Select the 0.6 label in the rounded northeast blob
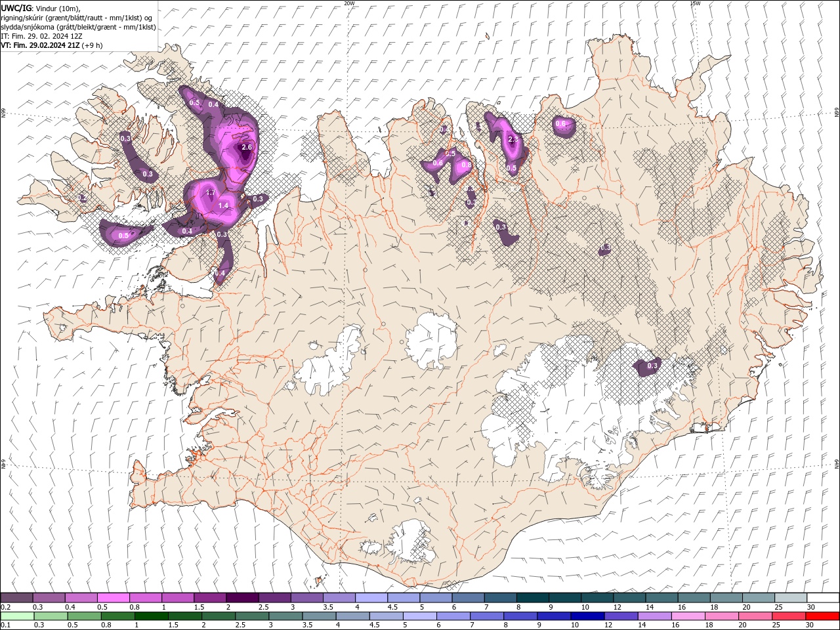The height and width of the screenshot is (630, 840). (x=560, y=123)
